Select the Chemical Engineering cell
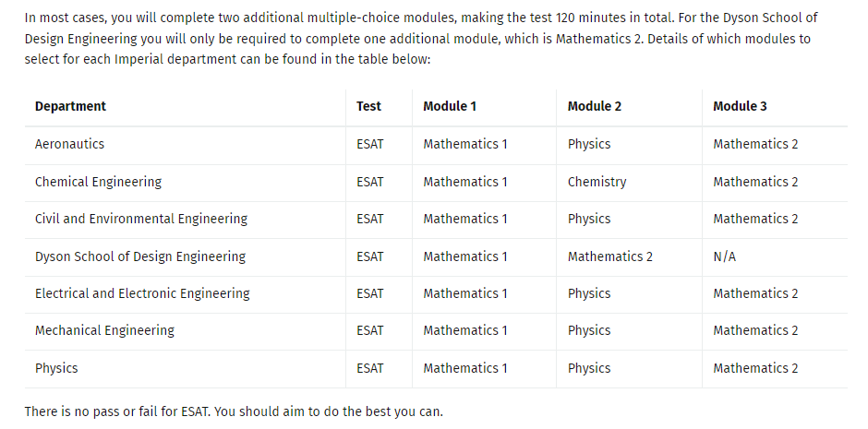The height and width of the screenshot is (429, 868). pyautogui.click(x=99, y=182)
